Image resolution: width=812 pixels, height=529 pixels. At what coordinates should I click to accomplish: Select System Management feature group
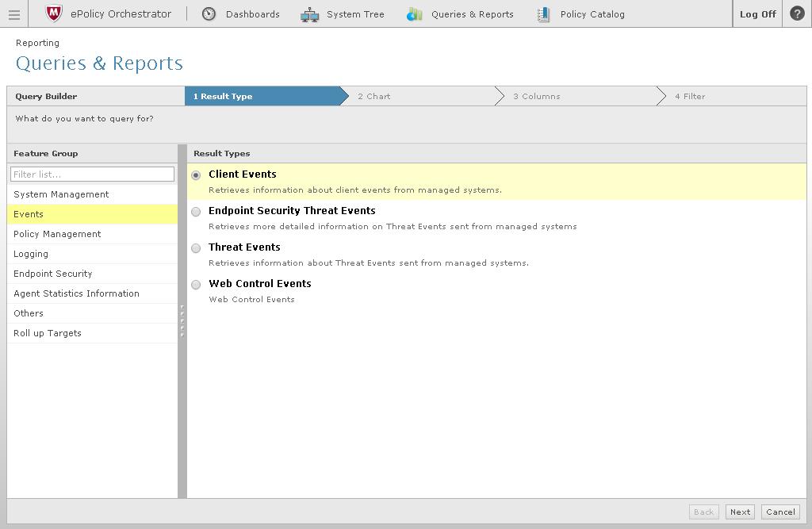(92, 194)
